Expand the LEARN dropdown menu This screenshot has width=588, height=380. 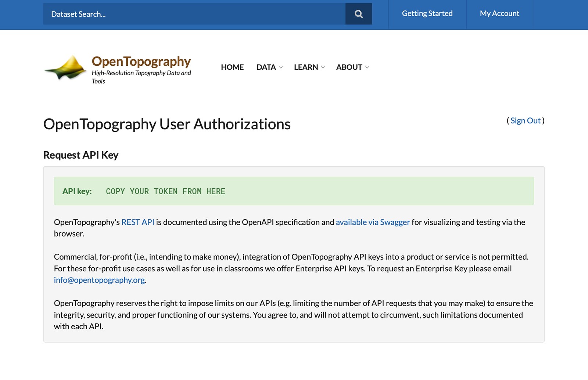pyautogui.click(x=309, y=67)
